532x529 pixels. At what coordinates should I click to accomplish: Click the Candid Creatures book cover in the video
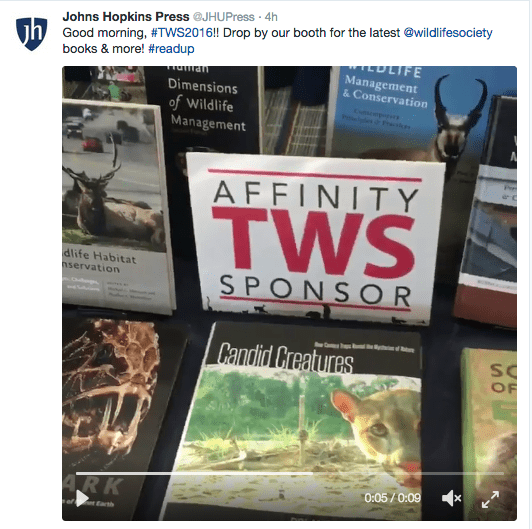(x=295, y=421)
